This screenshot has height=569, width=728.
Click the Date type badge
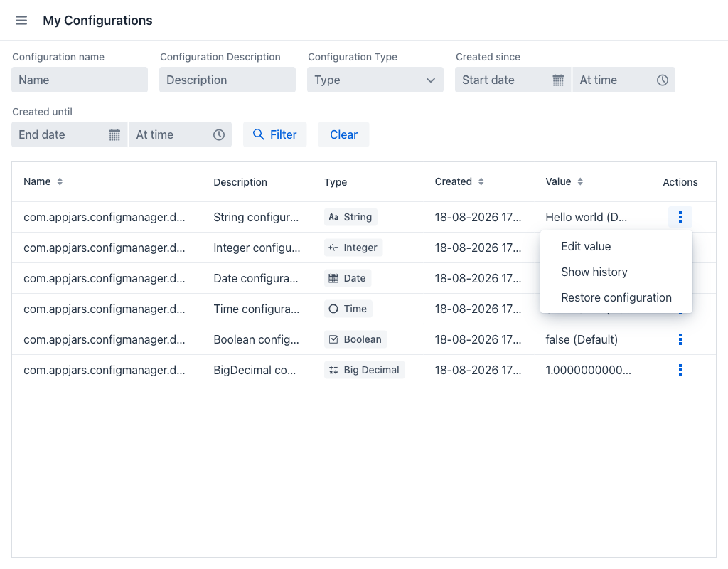pos(347,278)
